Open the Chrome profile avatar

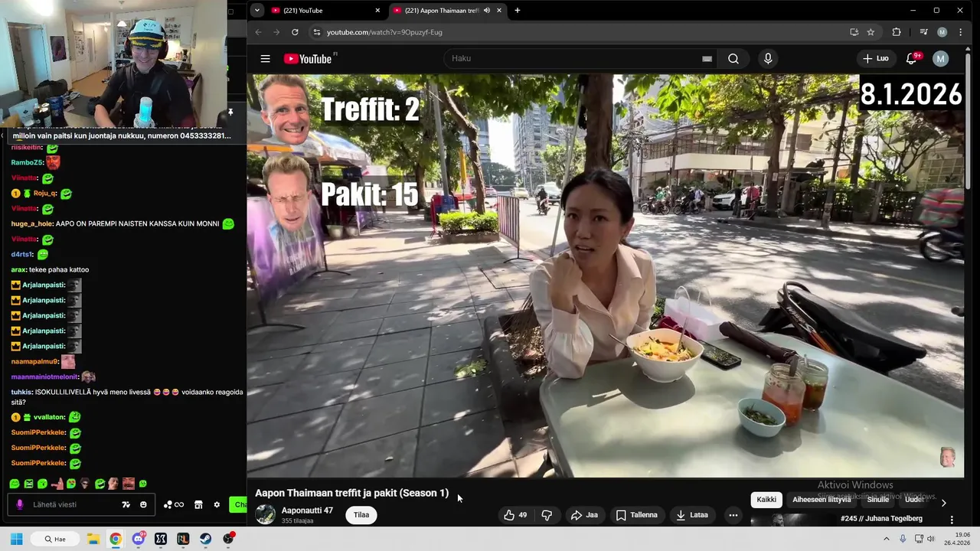[x=942, y=32]
